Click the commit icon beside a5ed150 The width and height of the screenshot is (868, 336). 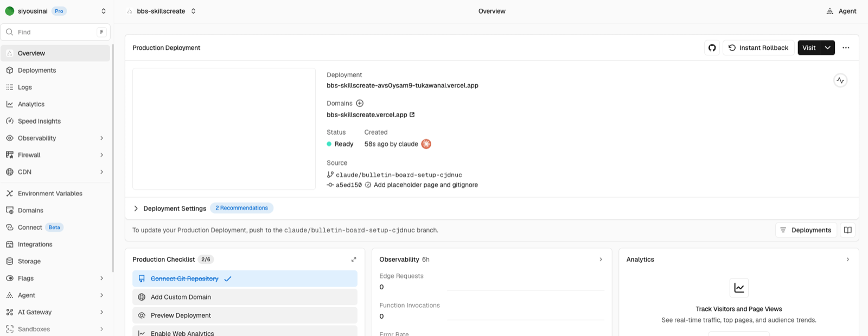330,185
